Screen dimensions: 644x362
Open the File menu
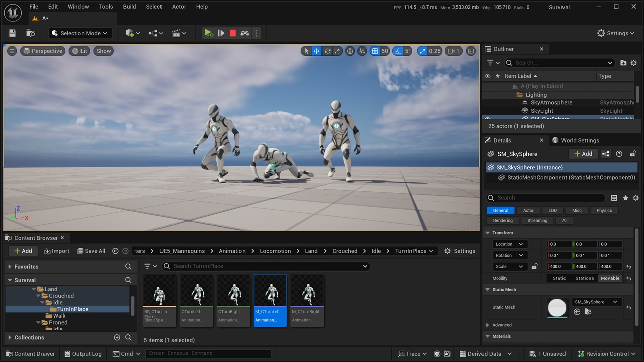pos(34,7)
